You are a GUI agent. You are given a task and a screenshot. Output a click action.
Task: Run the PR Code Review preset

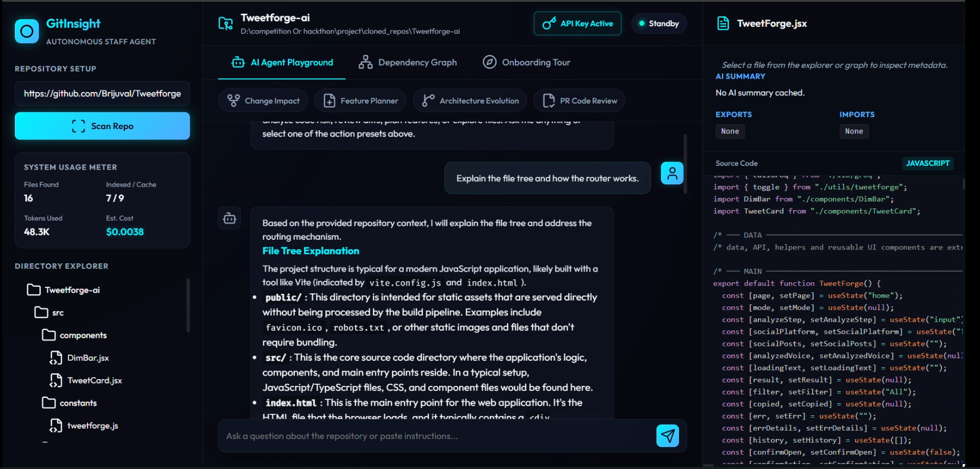(x=579, y=101)
